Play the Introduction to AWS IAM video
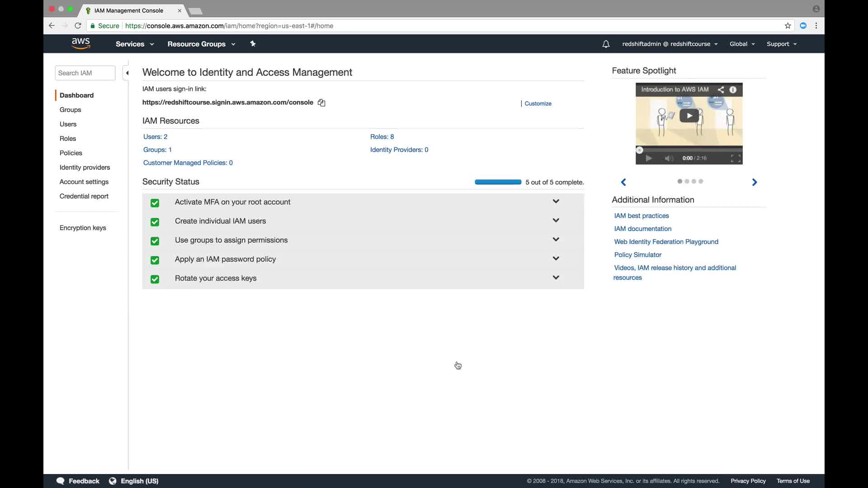Viewport: 868px width, 488px height. [689, 116]
